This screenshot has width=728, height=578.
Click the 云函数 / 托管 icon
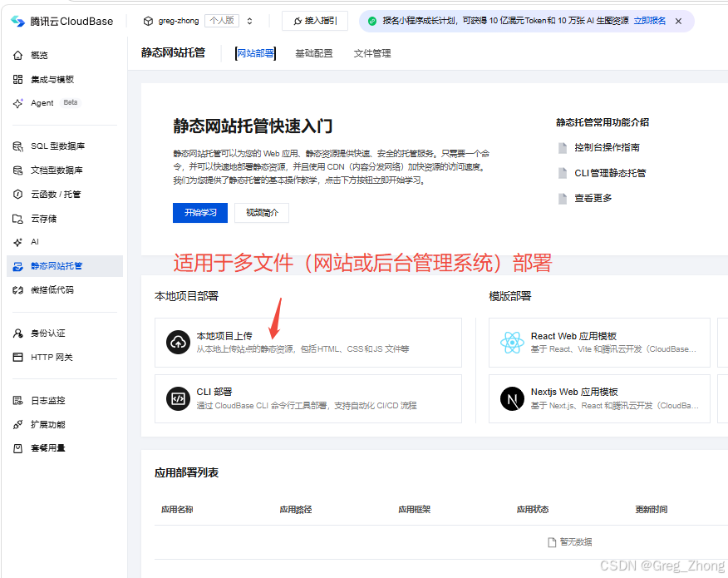click(17, 195)
